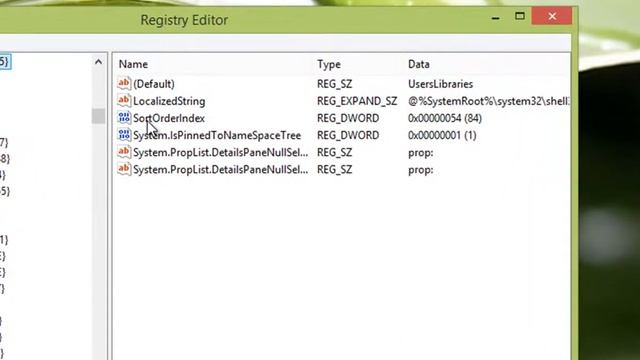Viewport: 640px width, 360px height.
Task: Click the REG_SZ type of (Default)
Action: (x=334, y=84)
